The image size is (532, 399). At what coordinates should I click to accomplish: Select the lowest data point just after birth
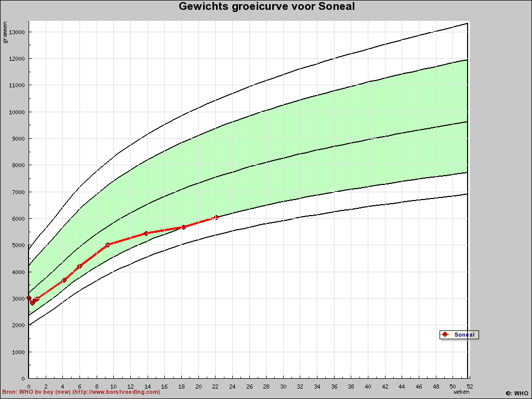[32, 303]
